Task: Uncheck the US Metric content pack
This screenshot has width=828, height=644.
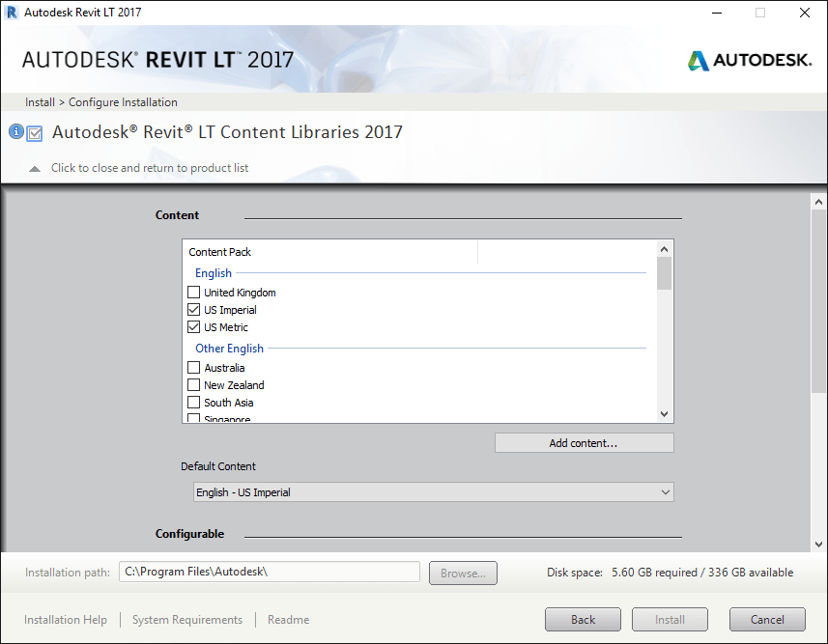Action: [194, 326]
